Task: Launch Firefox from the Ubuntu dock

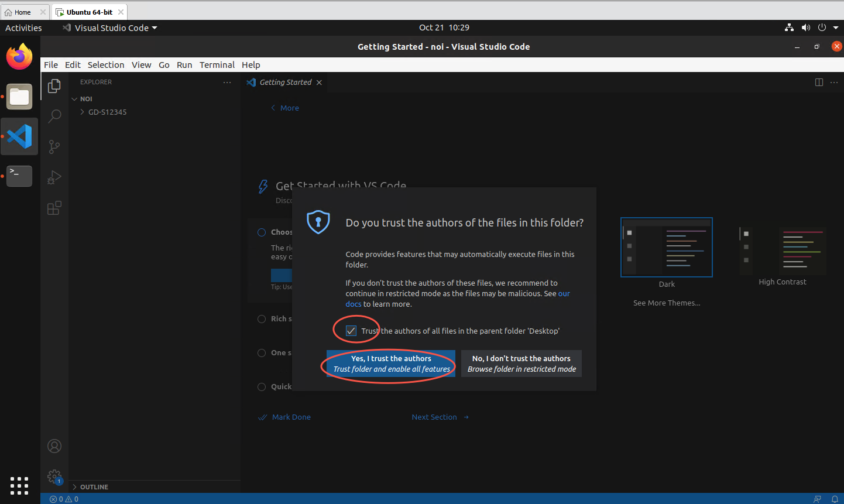Action: point(19,57)
